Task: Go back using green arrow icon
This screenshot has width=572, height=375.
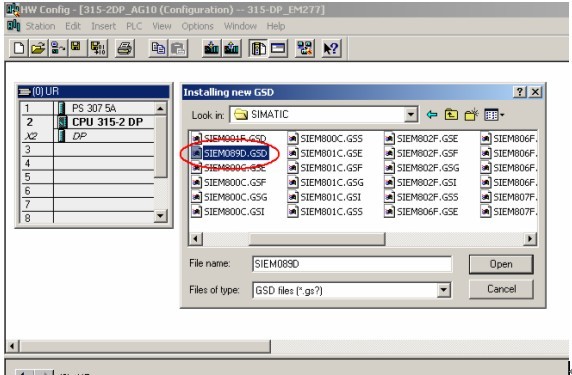Action: click(x=432, y=115)
